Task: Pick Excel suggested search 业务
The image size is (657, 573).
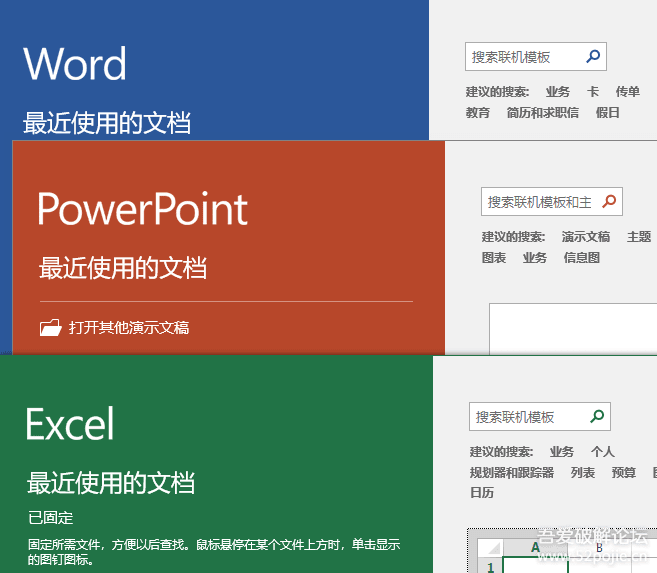Action: point(561,452)
